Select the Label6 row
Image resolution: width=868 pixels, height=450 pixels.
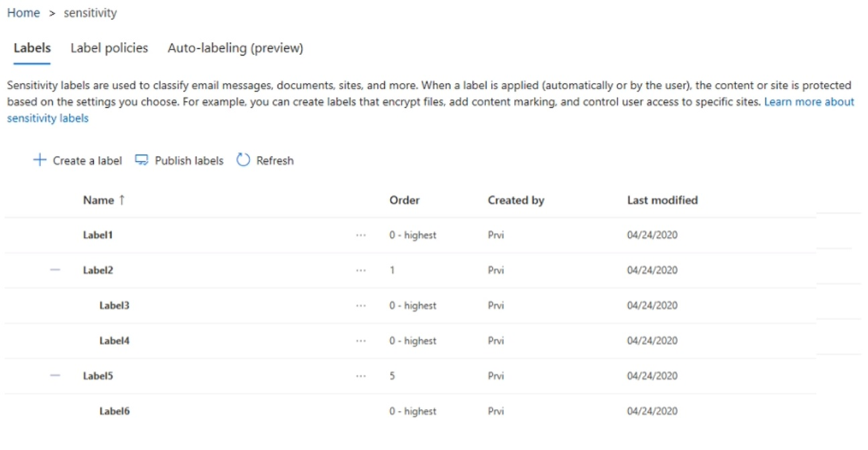click(x=115, y=411)
